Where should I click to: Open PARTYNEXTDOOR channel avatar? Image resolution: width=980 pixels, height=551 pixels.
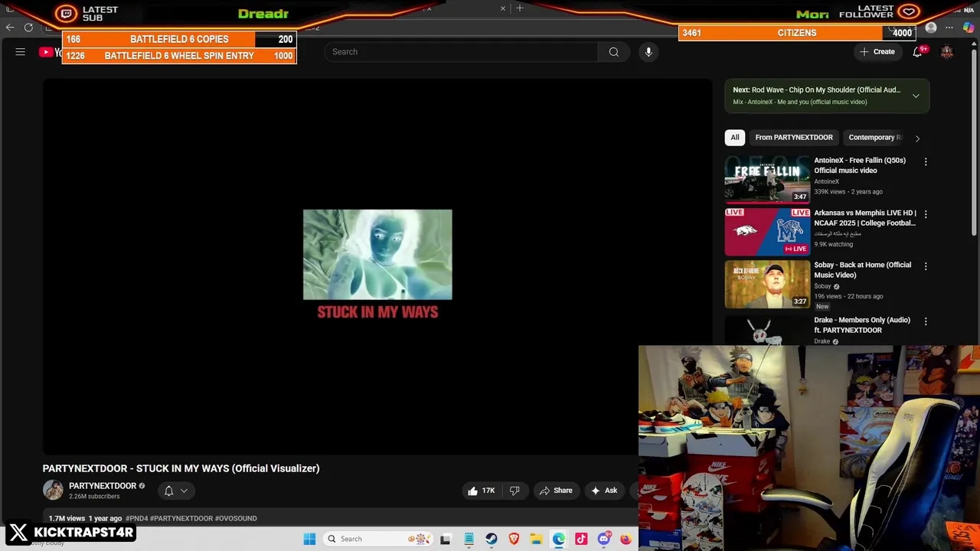[x=53, y=491]
